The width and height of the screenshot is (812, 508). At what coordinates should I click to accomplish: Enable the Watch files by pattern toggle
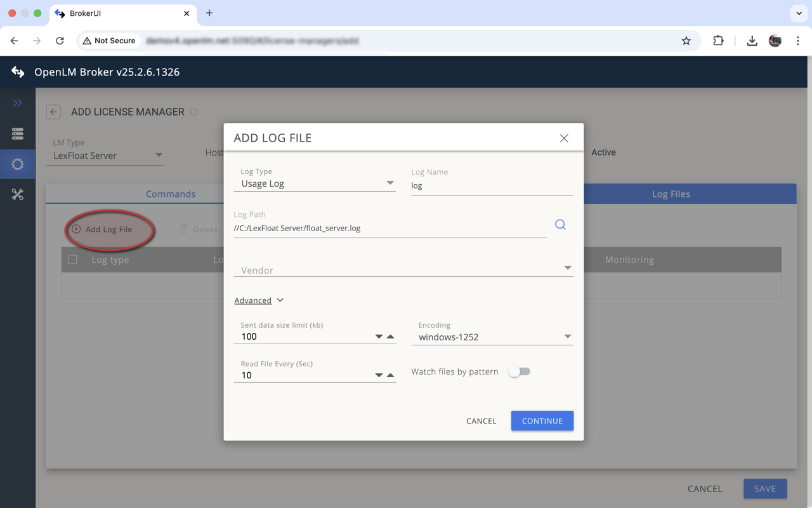point(520,371)
